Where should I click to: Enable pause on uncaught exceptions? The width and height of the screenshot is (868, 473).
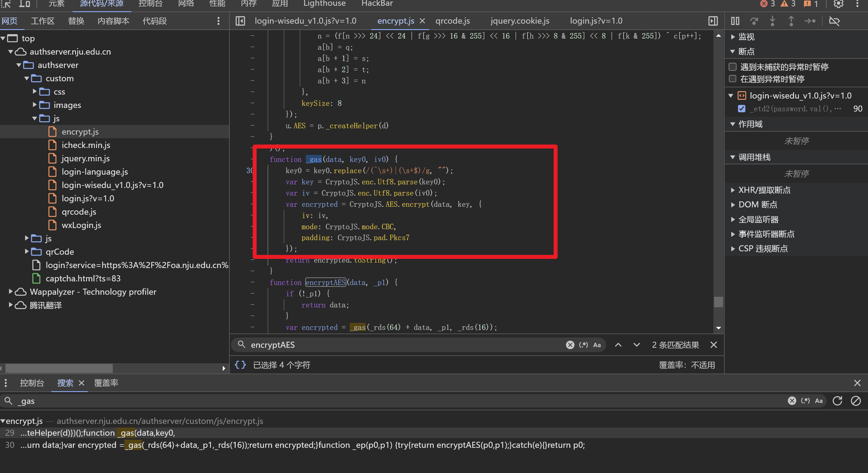(733, 67)
